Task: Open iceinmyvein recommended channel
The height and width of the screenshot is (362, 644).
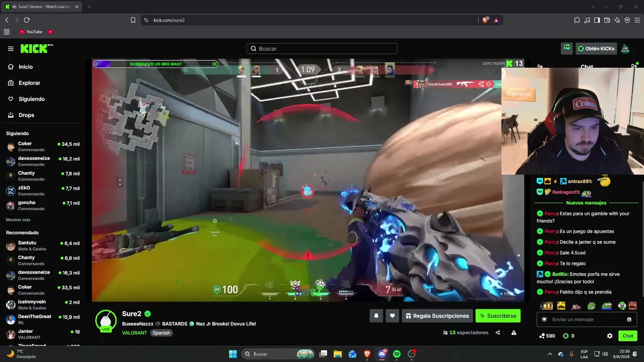Action: (43, 304)
